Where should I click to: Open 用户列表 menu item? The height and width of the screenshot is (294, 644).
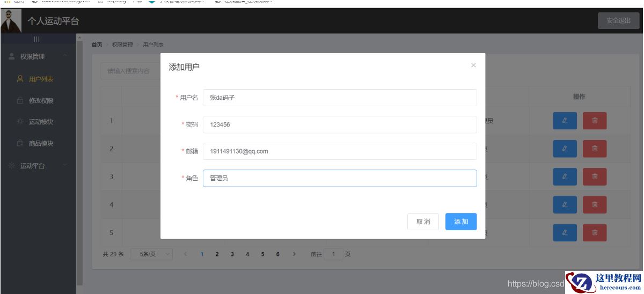[38, 79]
